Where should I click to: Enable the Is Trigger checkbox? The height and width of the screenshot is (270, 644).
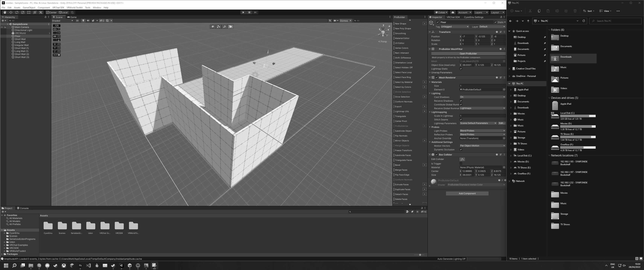461,163
